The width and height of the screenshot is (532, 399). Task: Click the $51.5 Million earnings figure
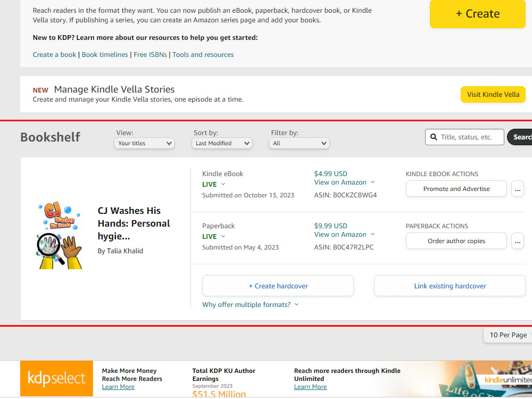pyautogui.click(x=219, y=394)
